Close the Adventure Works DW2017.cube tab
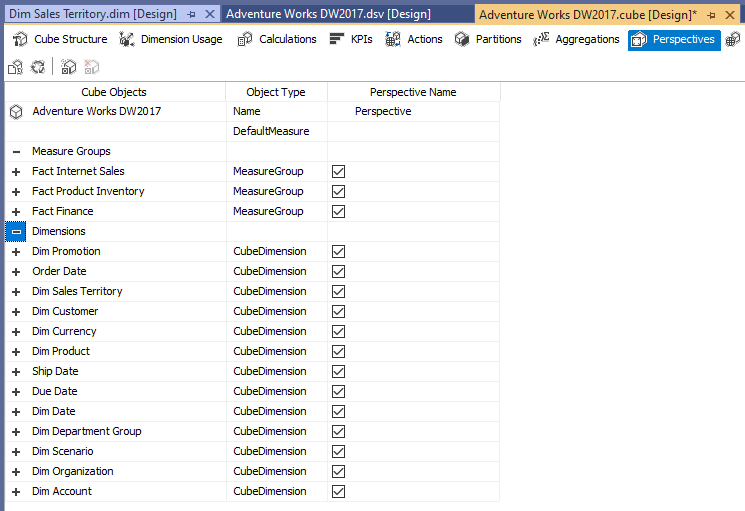 730,15
